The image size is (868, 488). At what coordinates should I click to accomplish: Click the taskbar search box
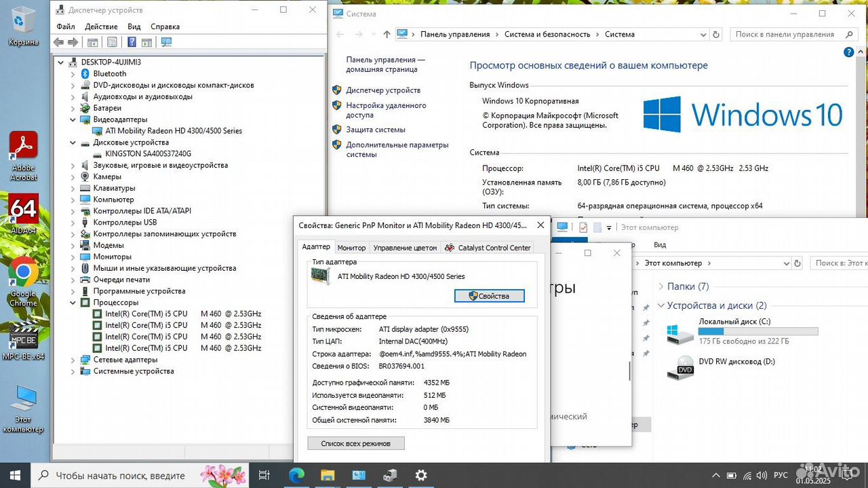pos(140,475)
